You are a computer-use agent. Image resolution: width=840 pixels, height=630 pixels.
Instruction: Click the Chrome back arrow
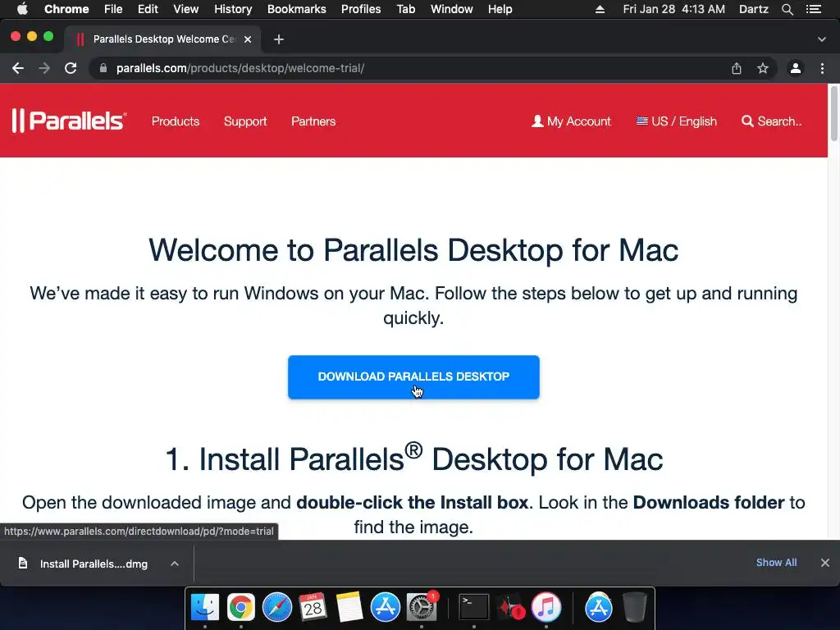point(18,68)
